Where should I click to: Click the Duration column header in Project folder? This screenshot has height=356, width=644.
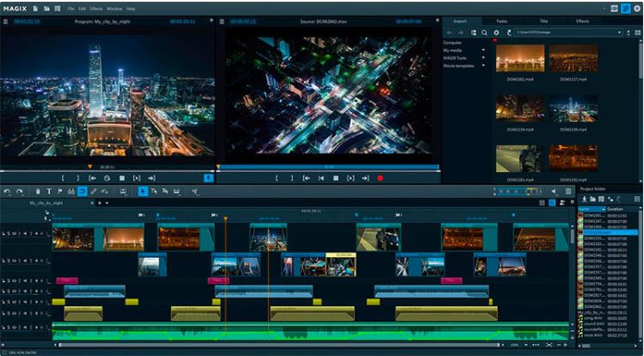coord(615,209)
